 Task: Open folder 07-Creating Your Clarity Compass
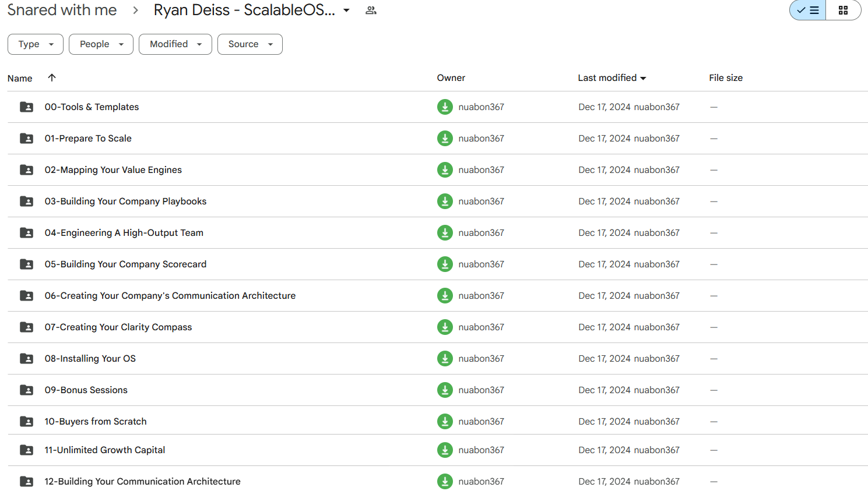[118, 327]
